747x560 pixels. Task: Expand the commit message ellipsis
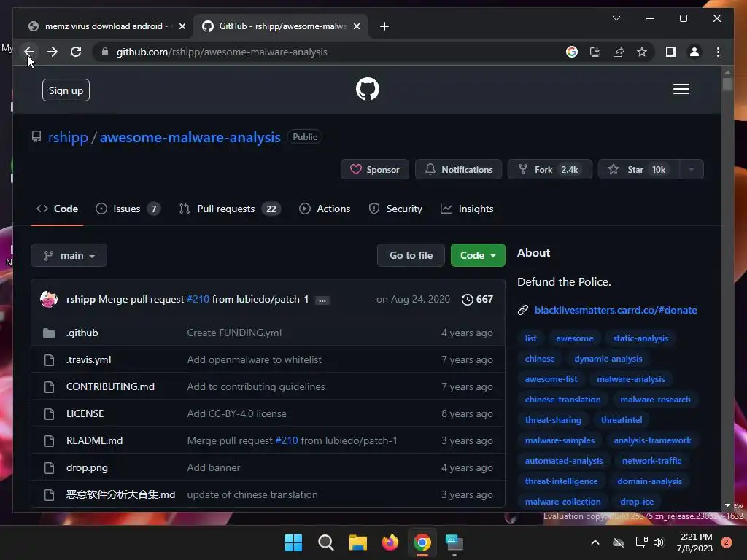tap(322, 300)
